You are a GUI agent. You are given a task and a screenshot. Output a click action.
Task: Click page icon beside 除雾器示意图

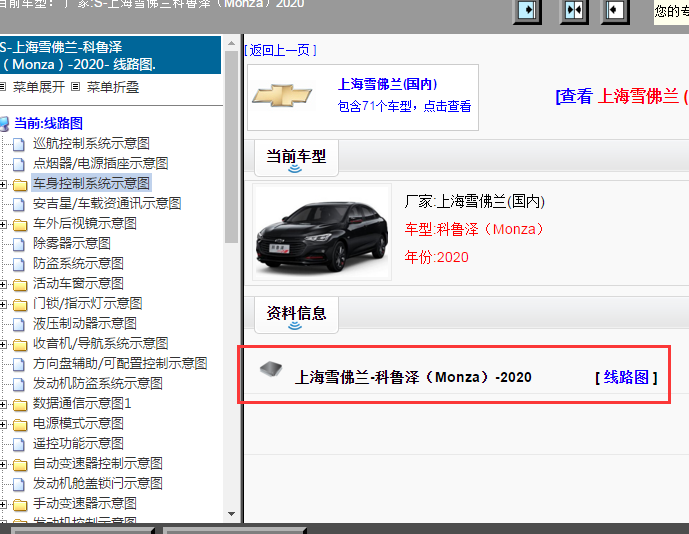click(18, 244)
